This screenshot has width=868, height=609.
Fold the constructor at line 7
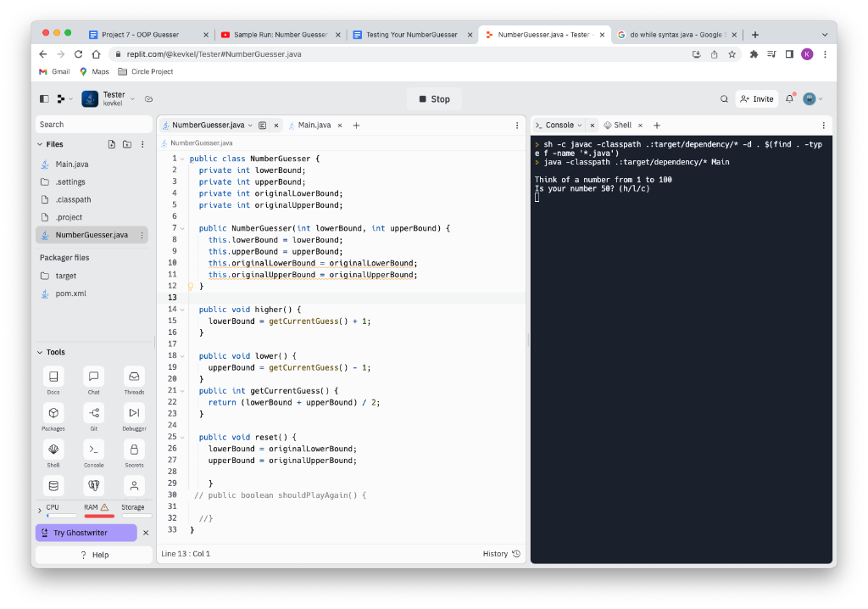point(182,228)
